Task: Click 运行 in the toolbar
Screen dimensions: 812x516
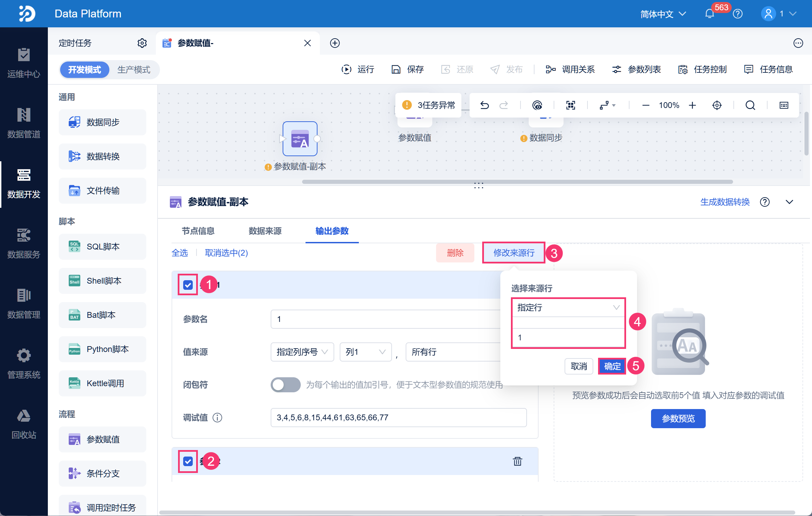Action: click(x=358, y=70)
